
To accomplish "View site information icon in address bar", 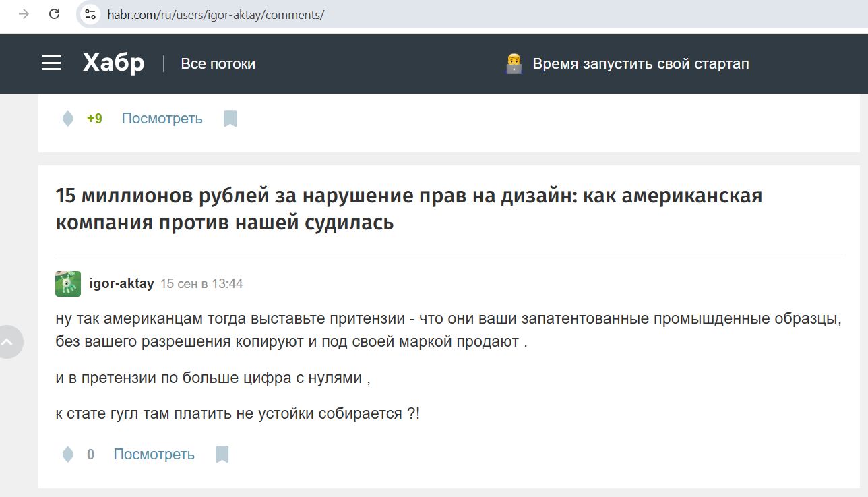I will [91, 14].
